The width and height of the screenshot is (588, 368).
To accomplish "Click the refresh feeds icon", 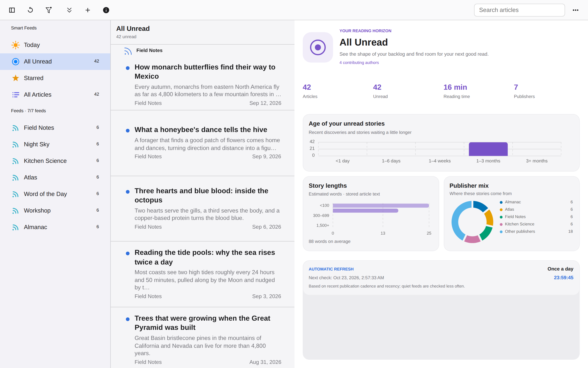I will point(30,10).
